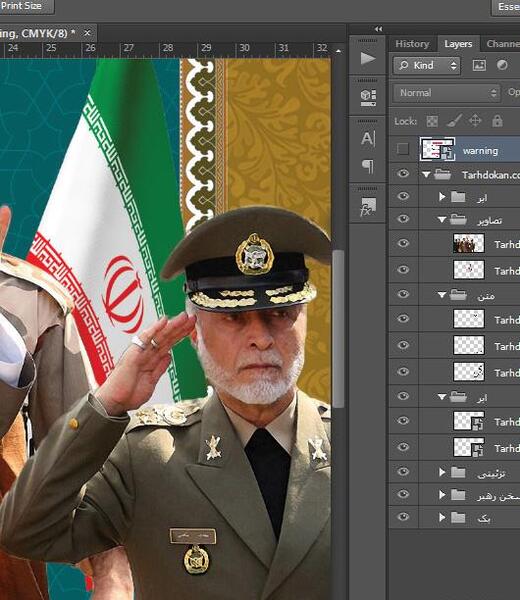Viewport: 520px width, 600px height.
Task: Select the سخن رهبر group name
Action: tap(498, 496)
